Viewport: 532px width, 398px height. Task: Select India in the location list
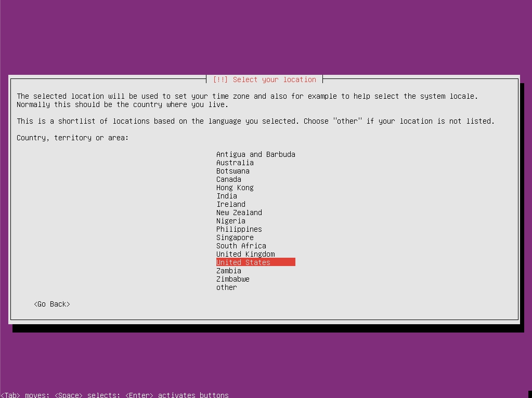point(227,196)
